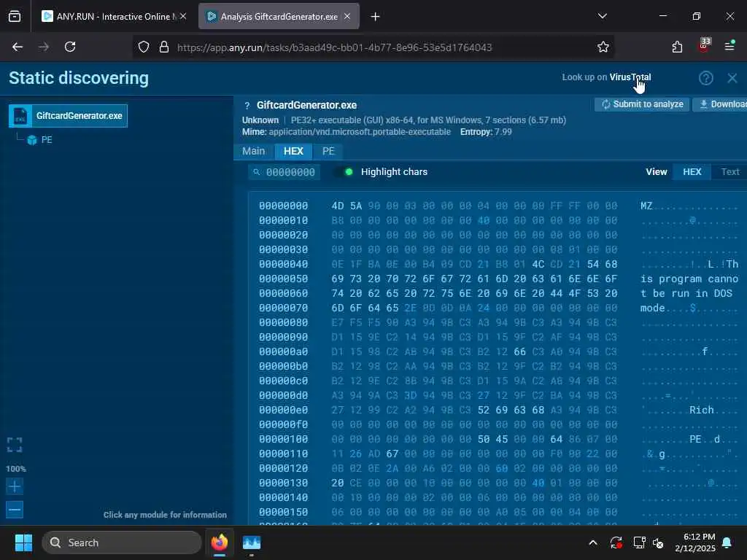
Task: Open the Static discovering help icon
Action: point(705,78)
